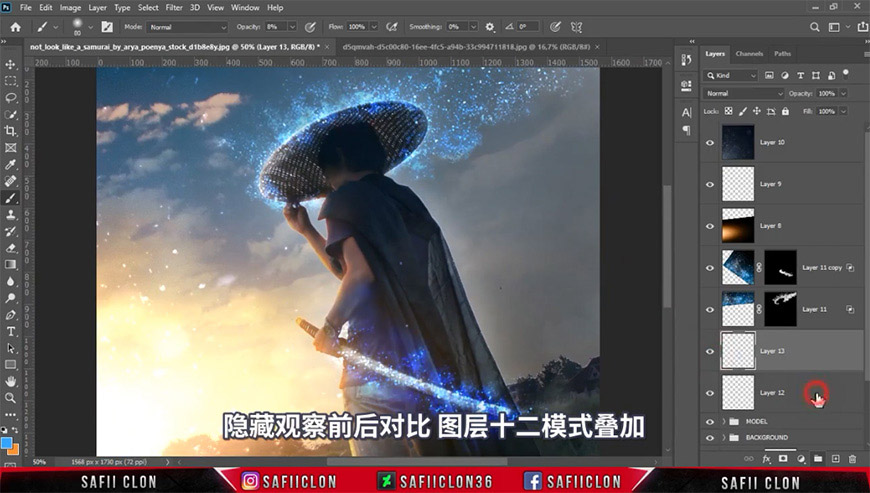
Task: Expand the MODEL group
Action: tap(724, 421)
